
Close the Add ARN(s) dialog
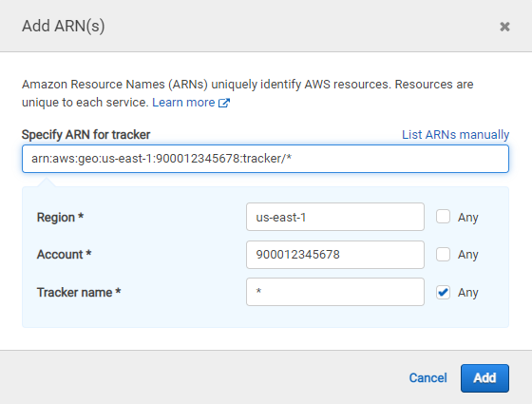coord(504,27)
